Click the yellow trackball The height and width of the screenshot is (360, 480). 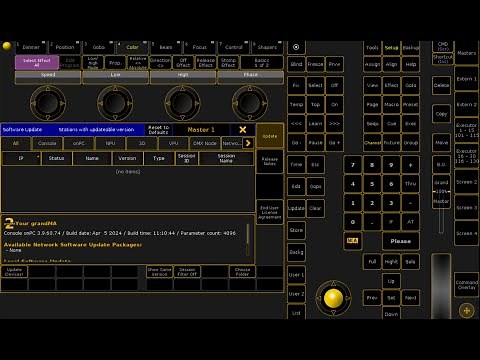[333, 298]
